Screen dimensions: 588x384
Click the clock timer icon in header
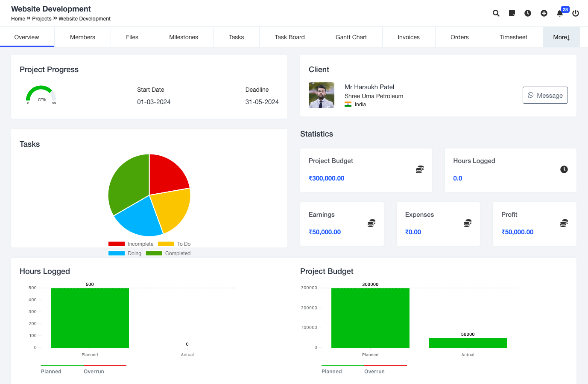pos(528,13)
